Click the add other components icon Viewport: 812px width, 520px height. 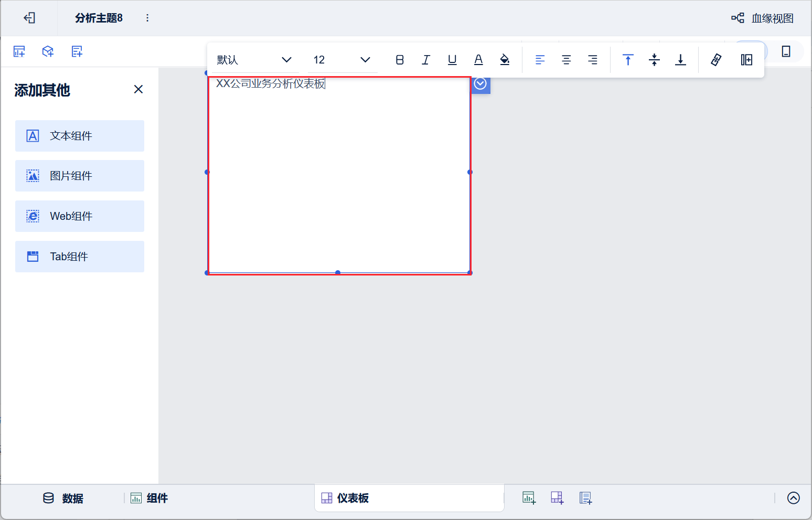click(x=77, y=51)
